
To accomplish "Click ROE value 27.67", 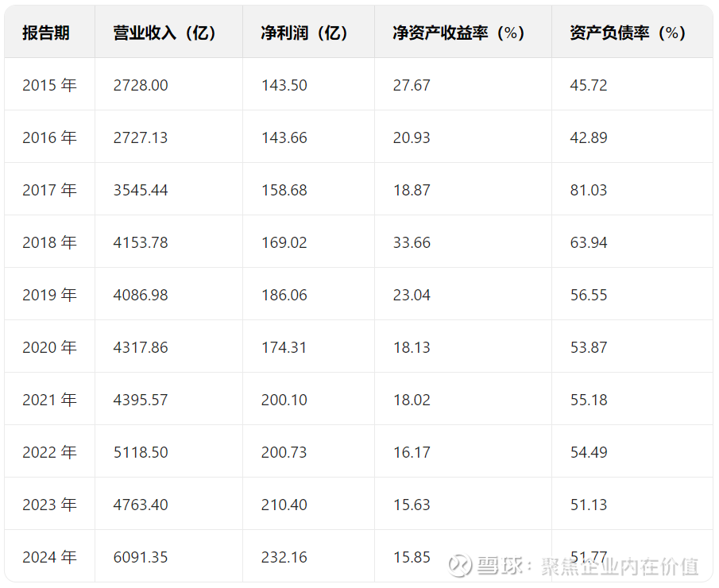I will [x=412, y=85].
